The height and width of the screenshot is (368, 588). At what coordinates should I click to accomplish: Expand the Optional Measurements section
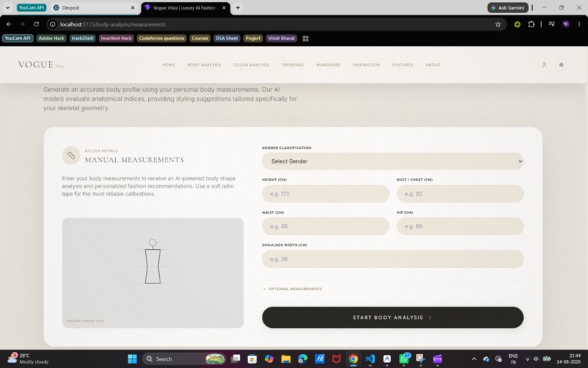pyautogui.click(x=292, y=288)
